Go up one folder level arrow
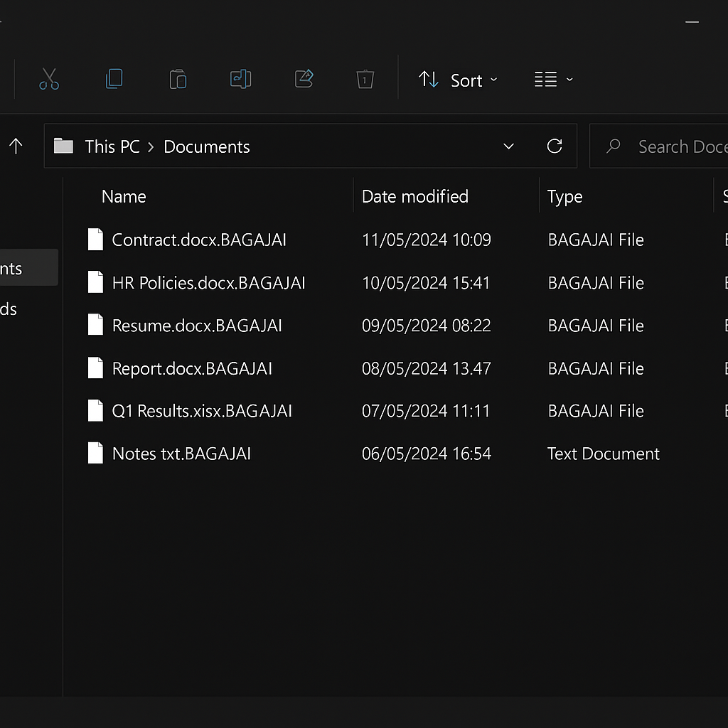 click(16, 146)
